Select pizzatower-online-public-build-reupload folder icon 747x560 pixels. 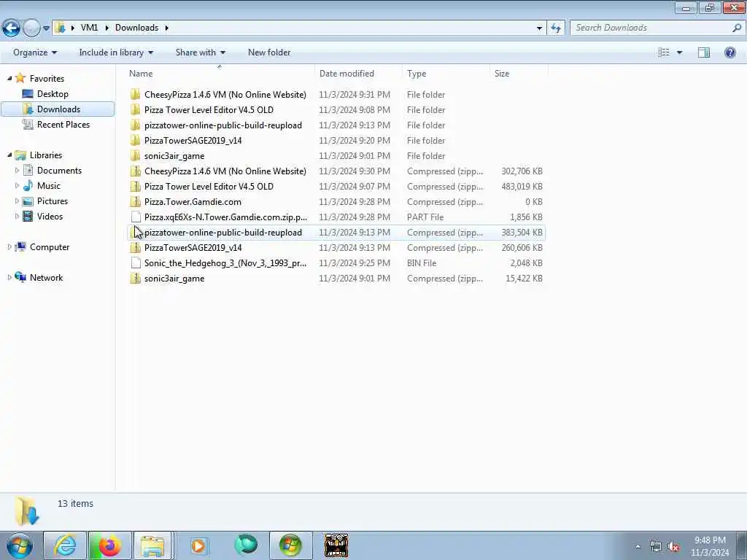[x=135, y=125]
